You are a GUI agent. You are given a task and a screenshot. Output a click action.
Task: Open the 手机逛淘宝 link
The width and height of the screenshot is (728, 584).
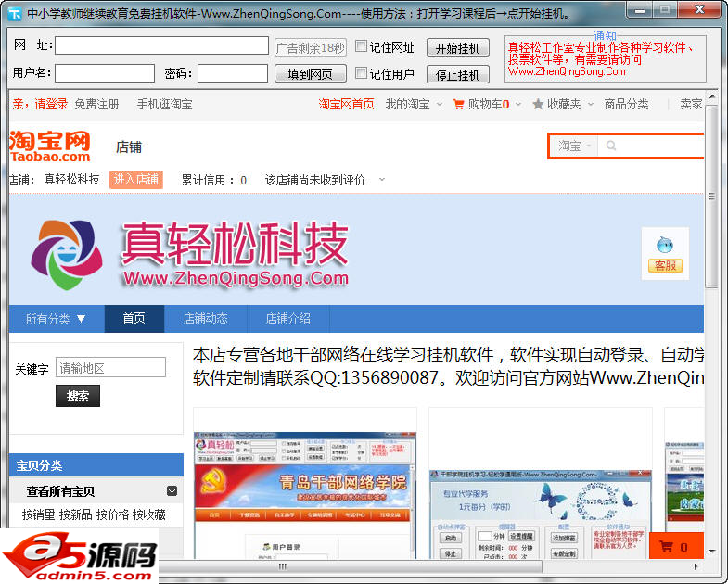point(164,105)
